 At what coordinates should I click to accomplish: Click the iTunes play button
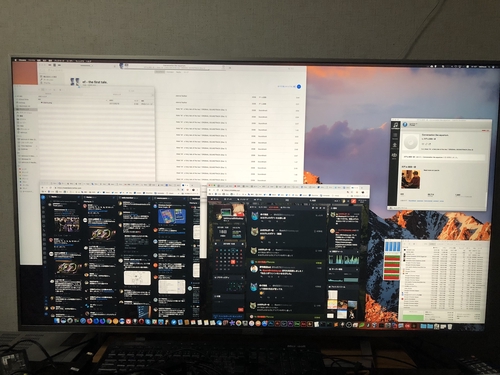click(54, 65)
